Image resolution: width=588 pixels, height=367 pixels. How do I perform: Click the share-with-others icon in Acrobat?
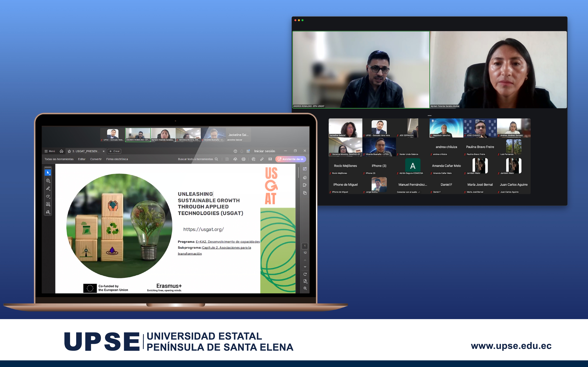pyautogui.click(x=253, y=159)
